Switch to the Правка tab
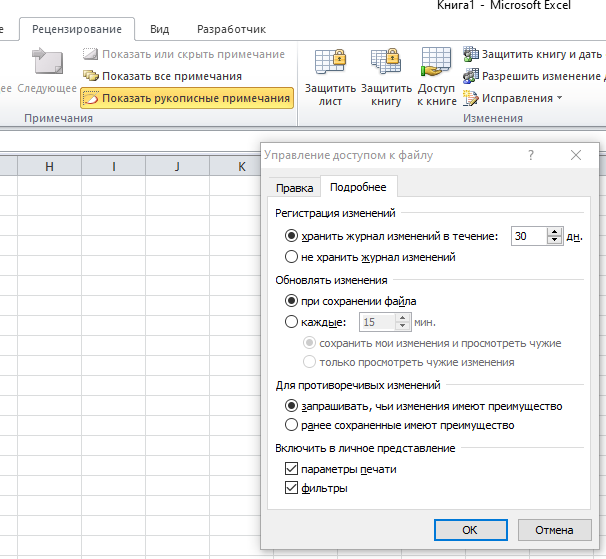 (x=295, y=188)
